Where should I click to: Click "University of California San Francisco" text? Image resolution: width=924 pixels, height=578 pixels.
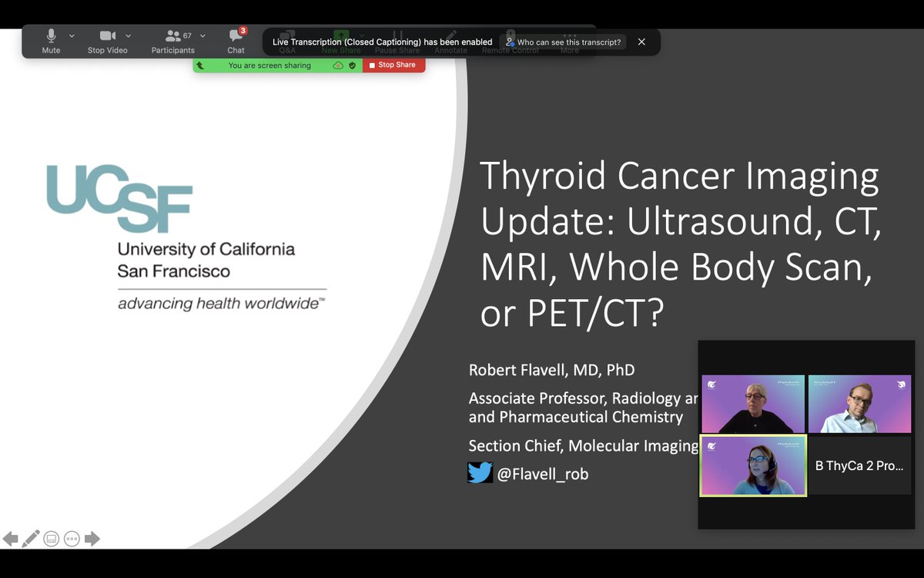(206, 260)
